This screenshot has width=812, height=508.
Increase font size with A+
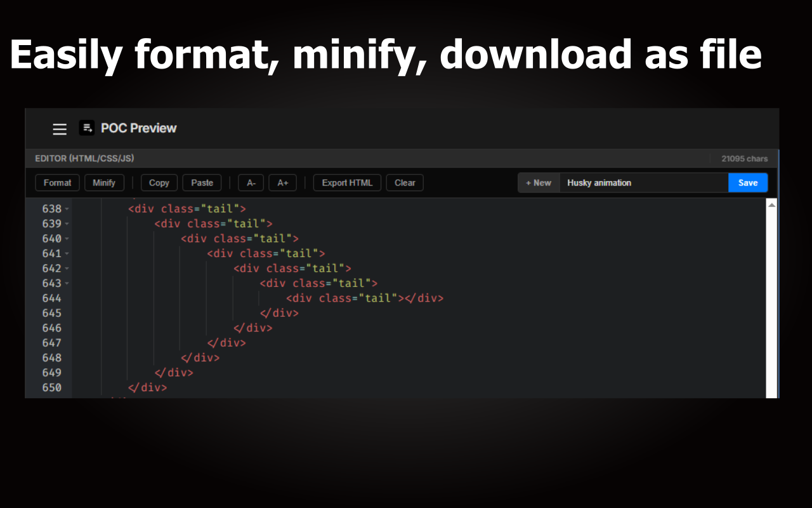[x=282, y=183]
